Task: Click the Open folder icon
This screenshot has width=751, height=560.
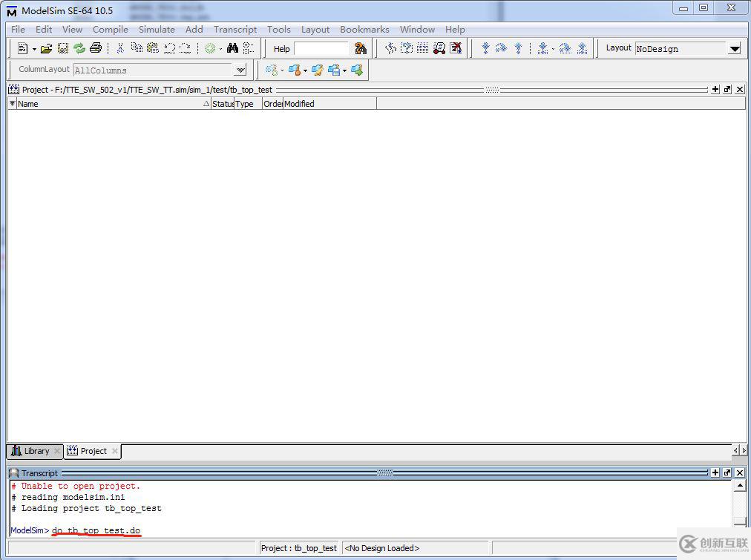Action: [x=47, y=48]
